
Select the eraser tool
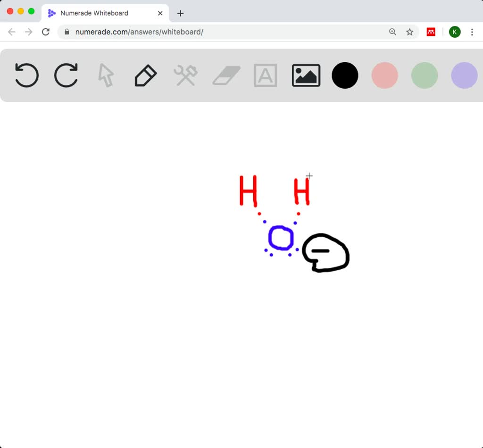point(225,75)
